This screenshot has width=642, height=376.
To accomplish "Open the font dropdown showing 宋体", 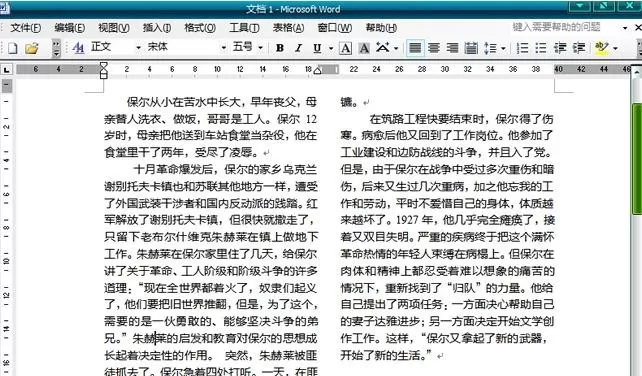I will coord(224,48).
